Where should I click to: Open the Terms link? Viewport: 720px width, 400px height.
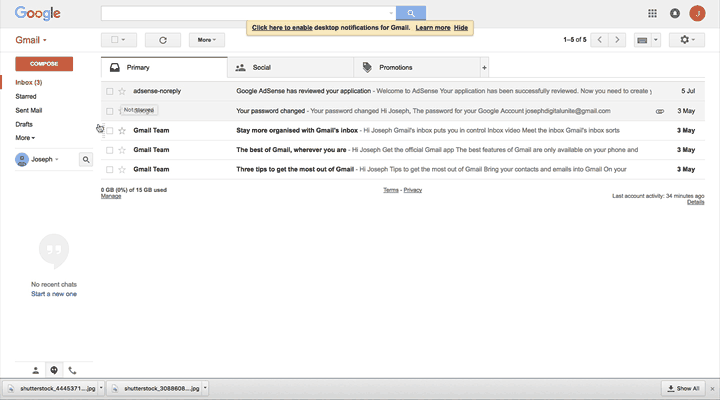[391, 190]
